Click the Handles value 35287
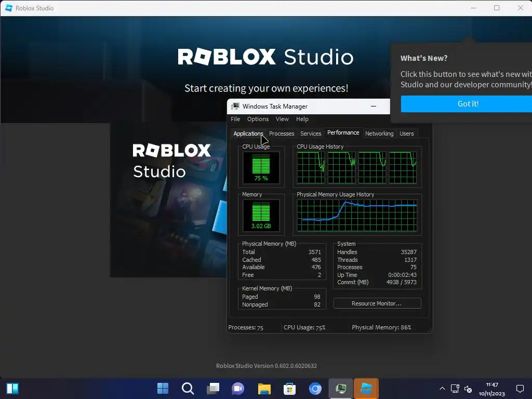Image resolution: width=532 pixels, height=399 pixels. point(408,252)
